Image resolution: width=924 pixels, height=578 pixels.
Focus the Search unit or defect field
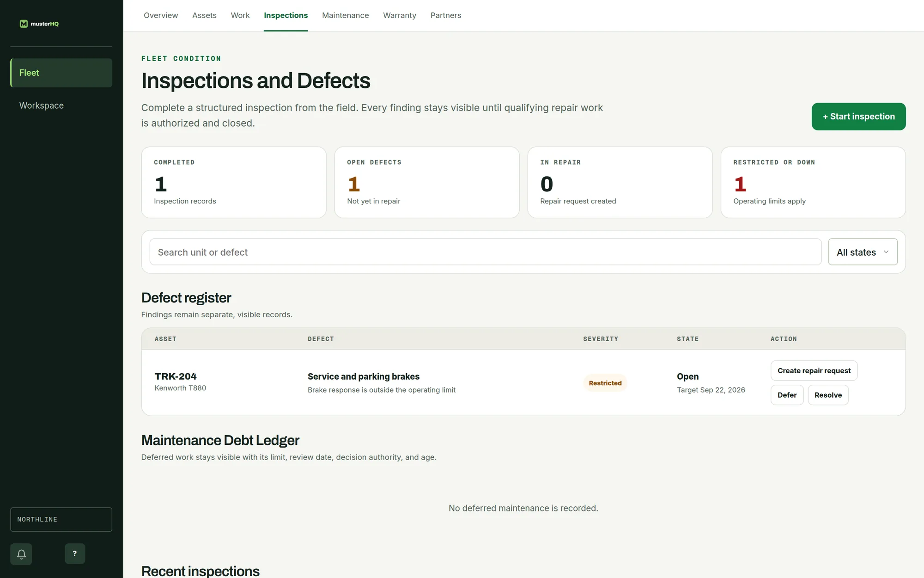coord(486,252)
